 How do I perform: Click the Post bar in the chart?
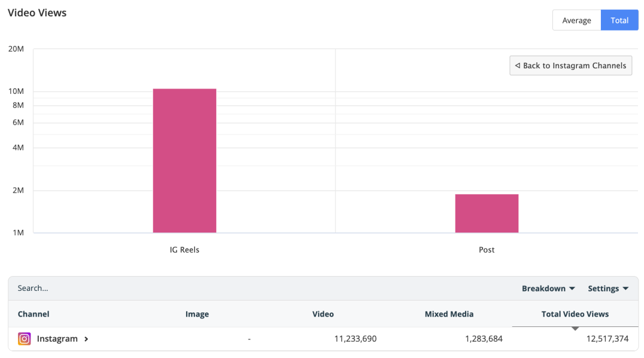pyautogui.click(x=486, y=213)
